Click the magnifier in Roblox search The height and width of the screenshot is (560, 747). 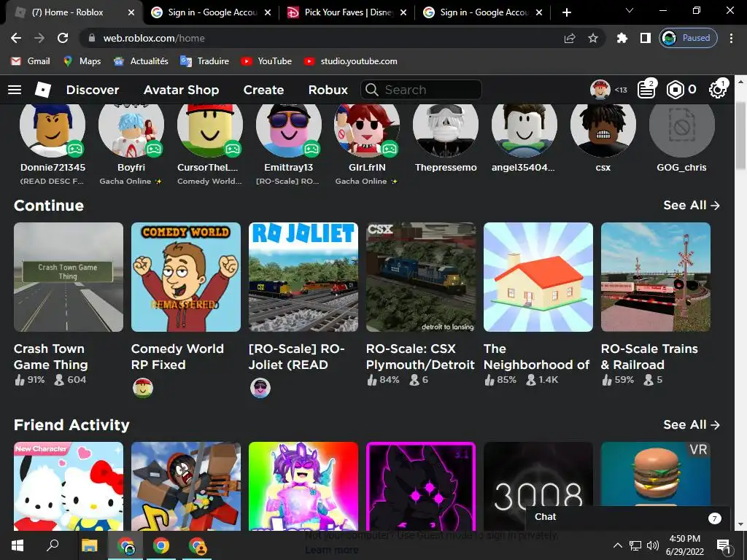coord(371,90)
